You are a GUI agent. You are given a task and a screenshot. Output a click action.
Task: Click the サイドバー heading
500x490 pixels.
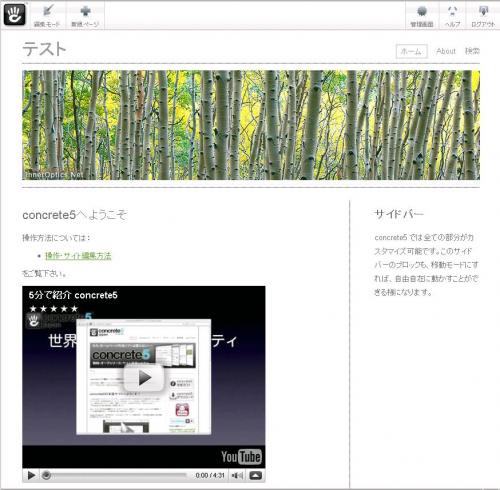click(x=399, y=214)
